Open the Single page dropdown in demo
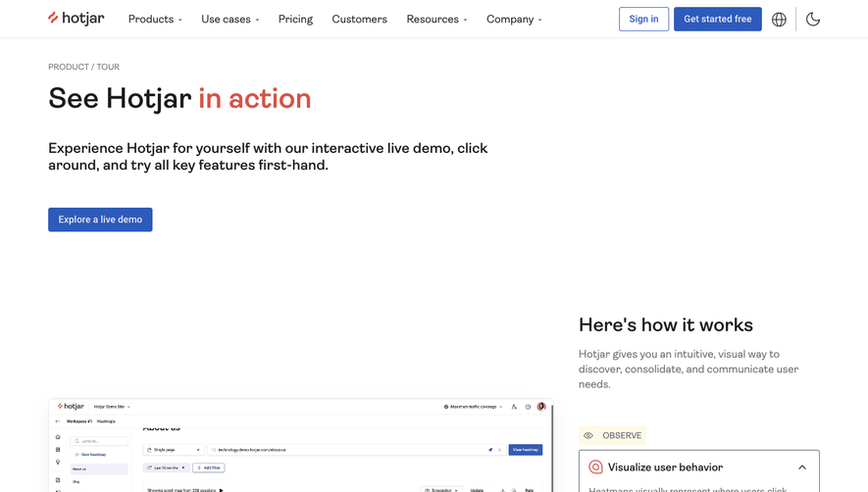868x492 pixels. pos(174,450)
